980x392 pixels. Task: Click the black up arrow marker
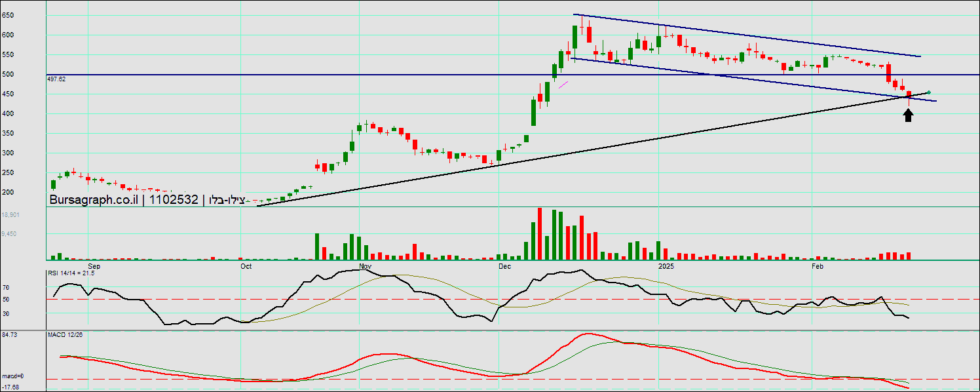[908, 115]
